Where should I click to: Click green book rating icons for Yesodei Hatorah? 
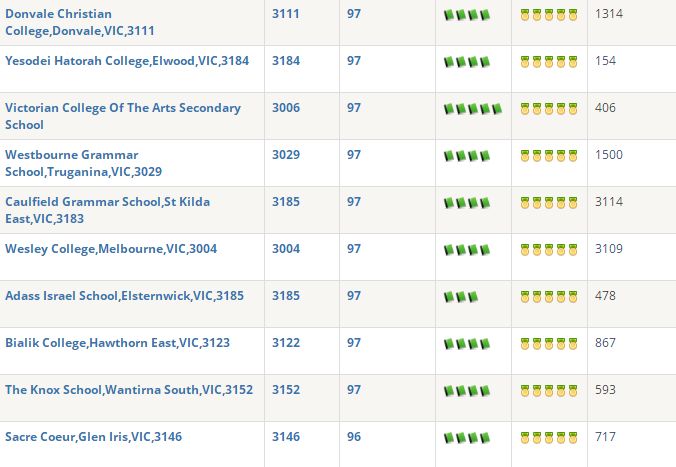[x=467, y=62]
